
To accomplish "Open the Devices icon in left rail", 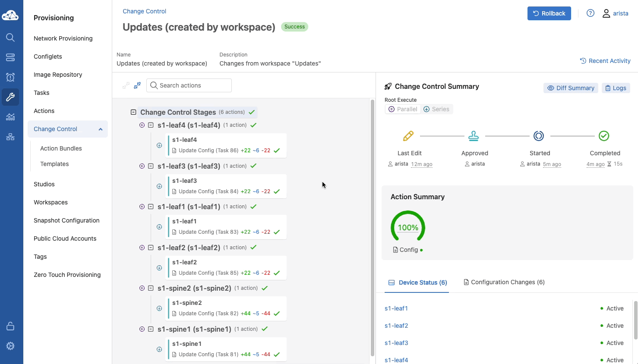I will point(10,57).
